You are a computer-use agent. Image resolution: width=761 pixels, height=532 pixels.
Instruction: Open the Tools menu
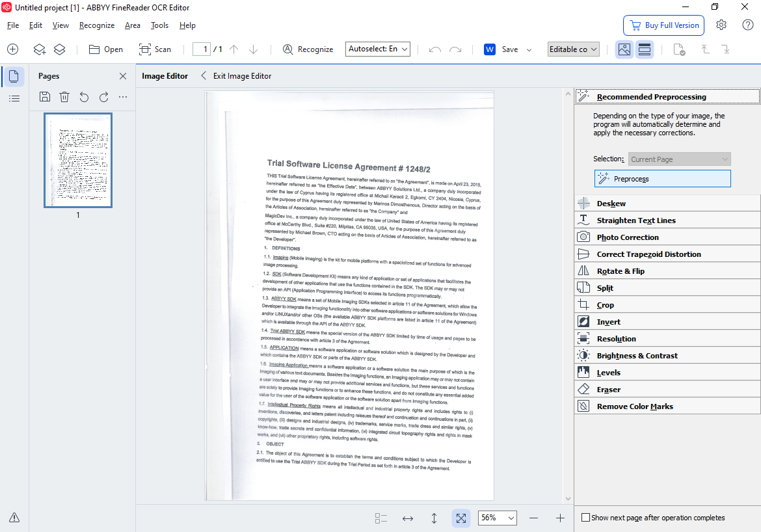(x=159, y=25)
